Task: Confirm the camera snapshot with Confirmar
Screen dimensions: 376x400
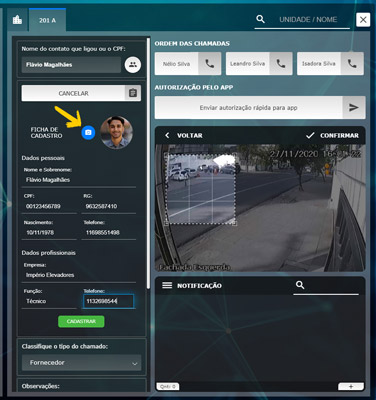Action: [332, 135]
